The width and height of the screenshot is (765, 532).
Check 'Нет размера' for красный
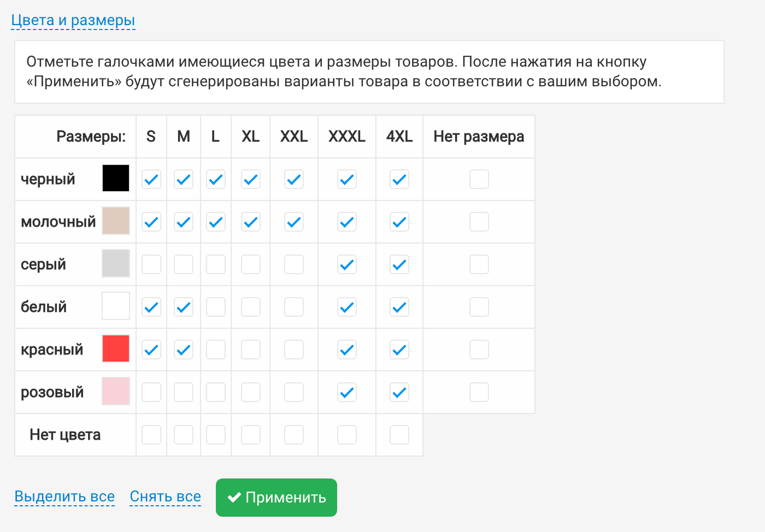(479, 350)
